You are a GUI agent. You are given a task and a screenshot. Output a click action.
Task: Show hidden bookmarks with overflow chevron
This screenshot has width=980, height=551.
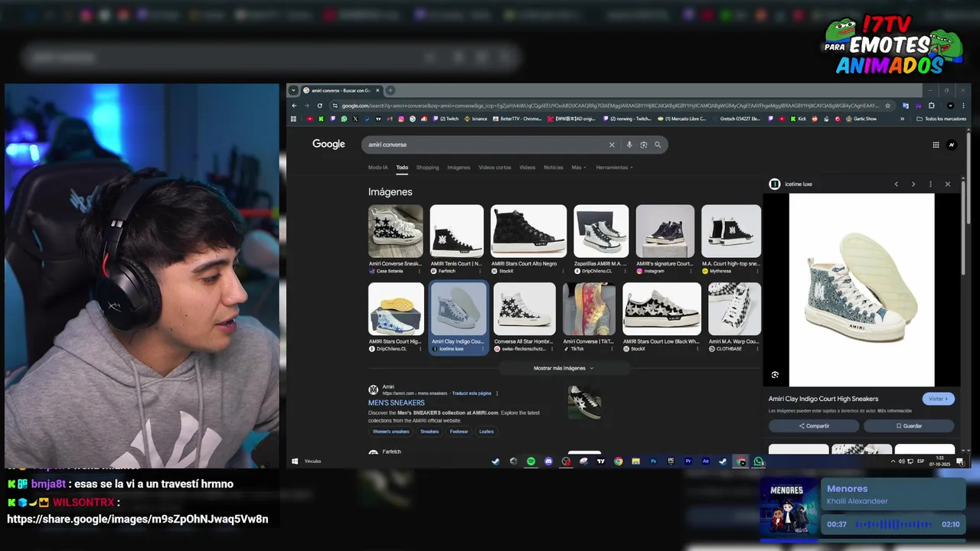[902, 119]
